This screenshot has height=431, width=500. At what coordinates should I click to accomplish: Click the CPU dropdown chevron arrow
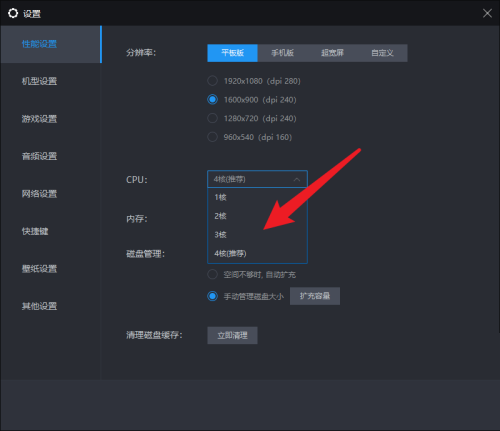(x=297, y=180)
